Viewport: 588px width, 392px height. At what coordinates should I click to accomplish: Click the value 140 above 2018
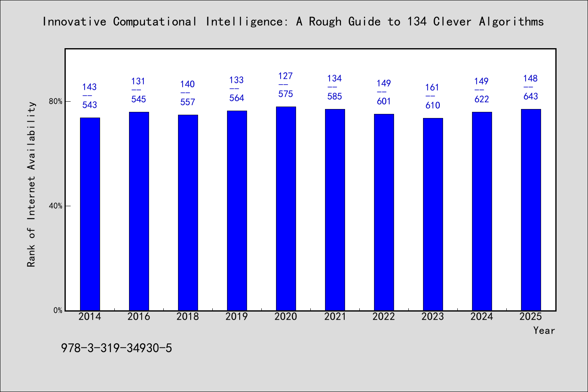(x=187, y=84)
